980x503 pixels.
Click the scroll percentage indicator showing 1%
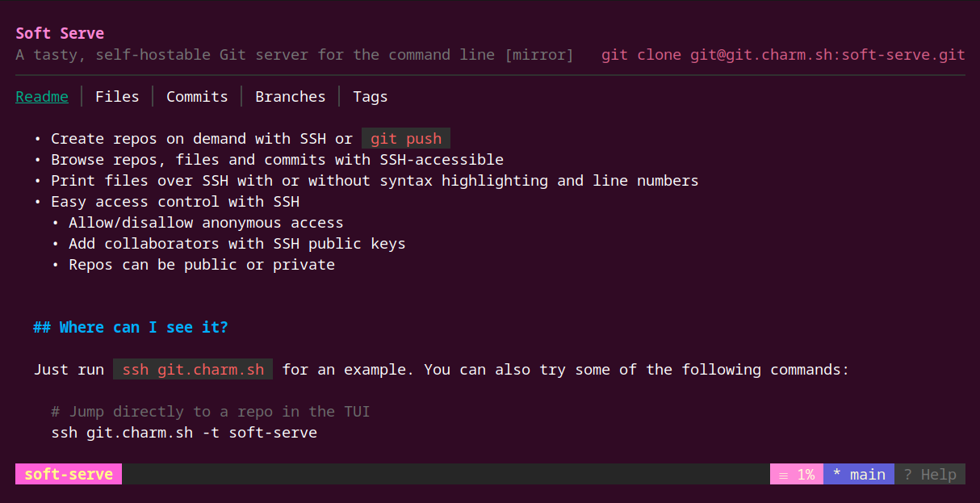pos(796,475)
